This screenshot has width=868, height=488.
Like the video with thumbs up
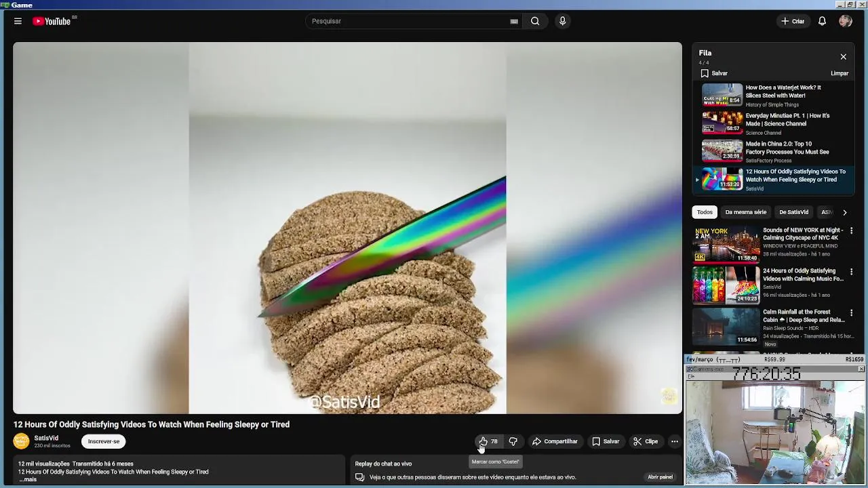488,441
